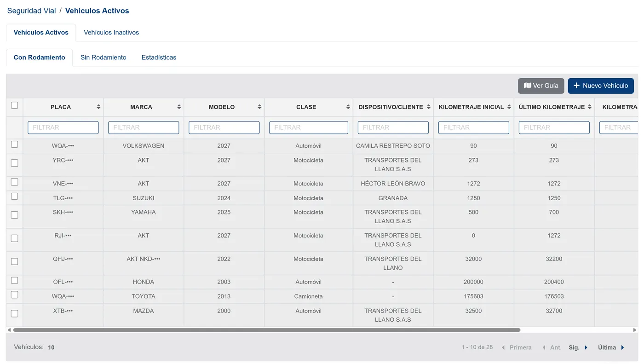Click the Nuevo Vehículo button

[x=601, y=86]
